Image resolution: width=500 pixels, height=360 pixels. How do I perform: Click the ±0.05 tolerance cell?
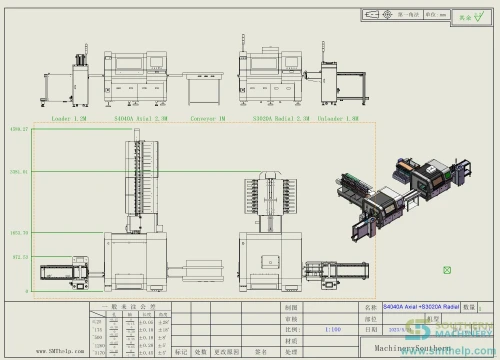tap(146, 322)
